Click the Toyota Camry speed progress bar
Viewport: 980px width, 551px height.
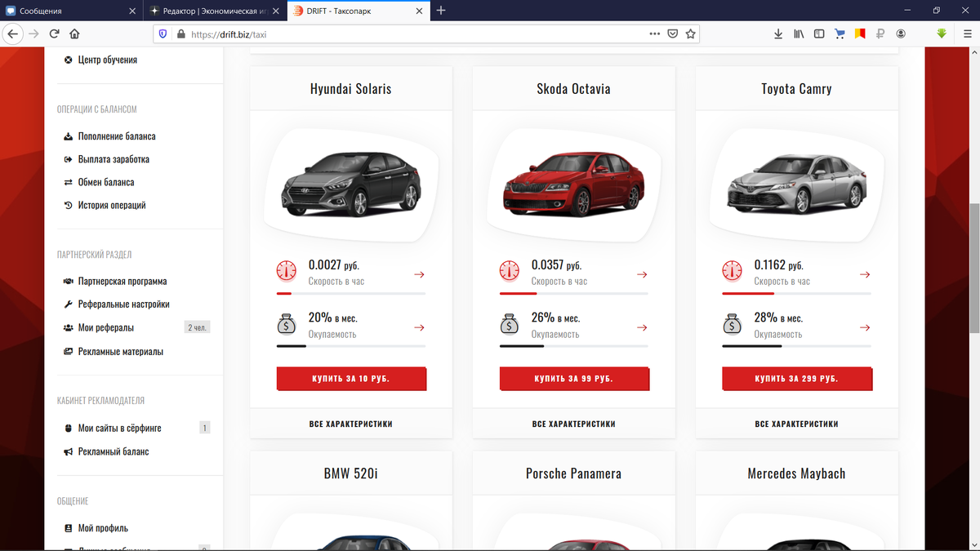coord(797,293)
